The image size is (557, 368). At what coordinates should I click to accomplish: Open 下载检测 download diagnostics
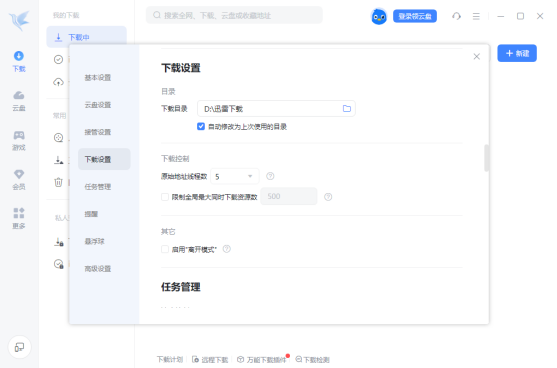coord(313,359)
